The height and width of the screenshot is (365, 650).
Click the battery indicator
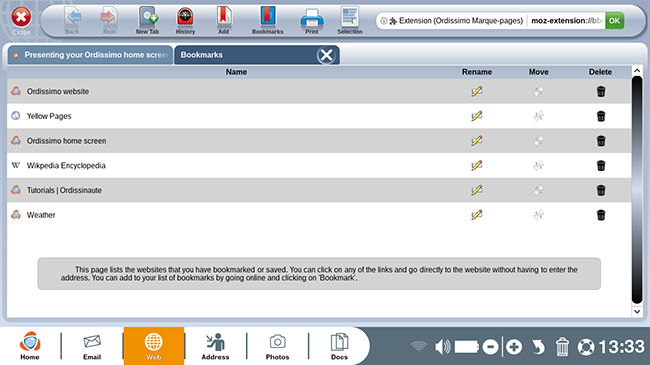tap(467, 347)
